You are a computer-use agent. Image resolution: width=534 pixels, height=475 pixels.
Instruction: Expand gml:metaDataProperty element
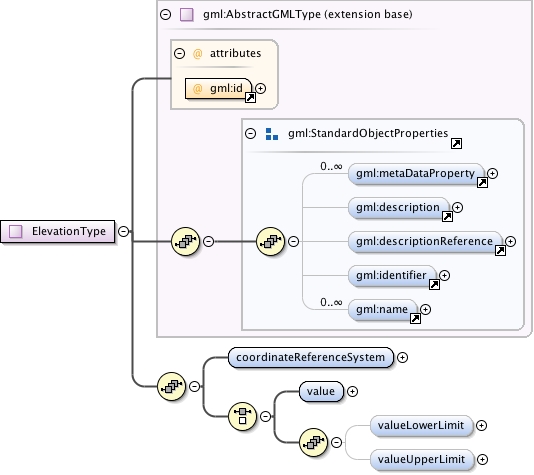pyautogui.click(x=492, y=173)
